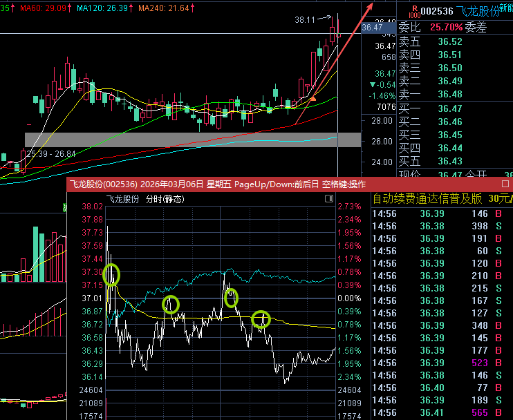
Task: Click the 7076 volume value in quote column
Action: coord(386,107)
